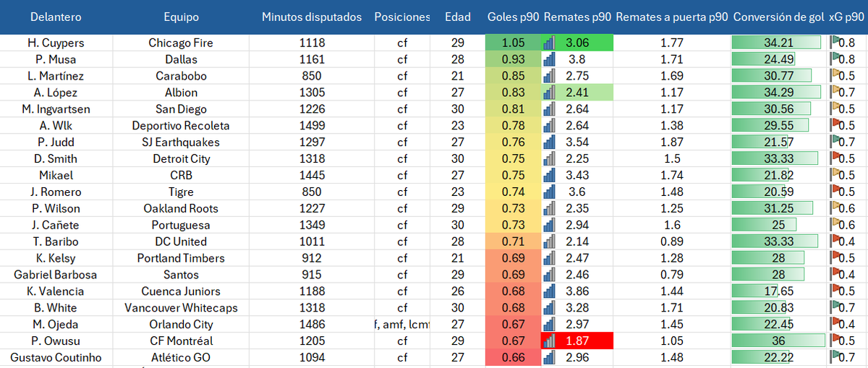Click the flag icon in M. Ingvartsen's row

coord(835,109)
